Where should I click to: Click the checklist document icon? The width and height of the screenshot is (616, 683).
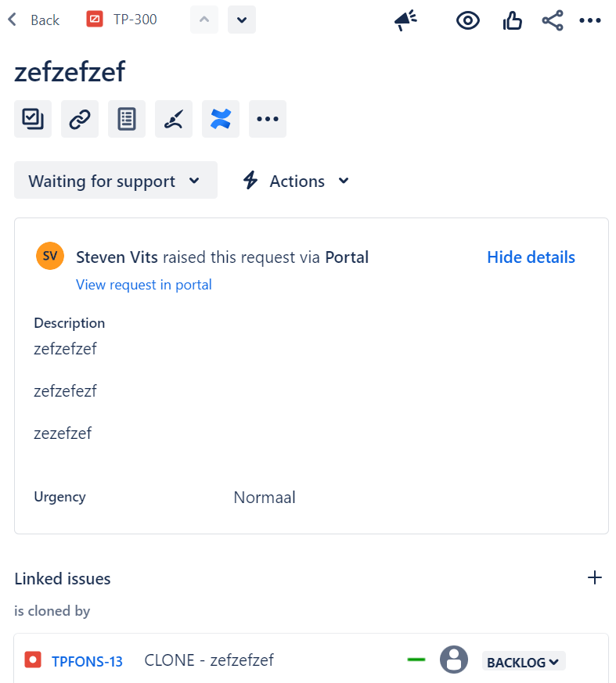tap(127, 119)
